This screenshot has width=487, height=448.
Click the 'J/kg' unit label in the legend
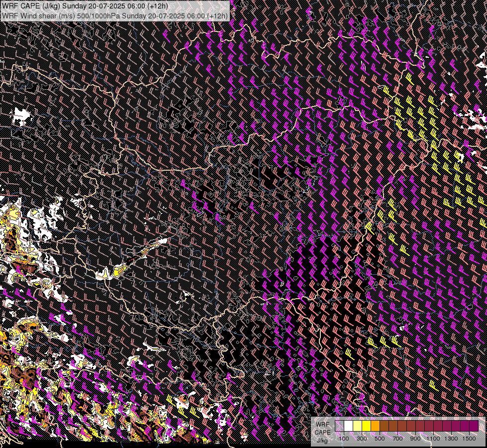pyautogui.click(x=322, y=441)
